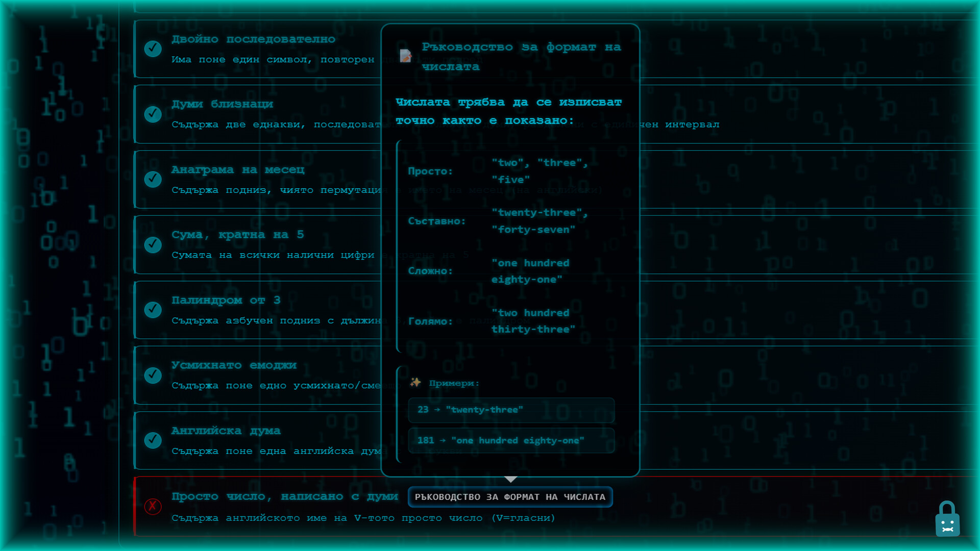Viewport: 980px width, 551px height.
Task: Click checkmark icon for Двойно последователно rule
Action: (153, 48)
